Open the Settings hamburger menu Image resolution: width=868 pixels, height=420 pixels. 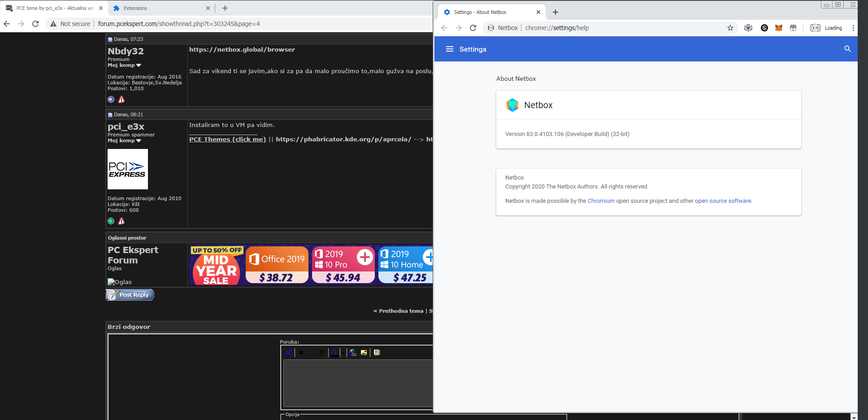tap(450, 49)
